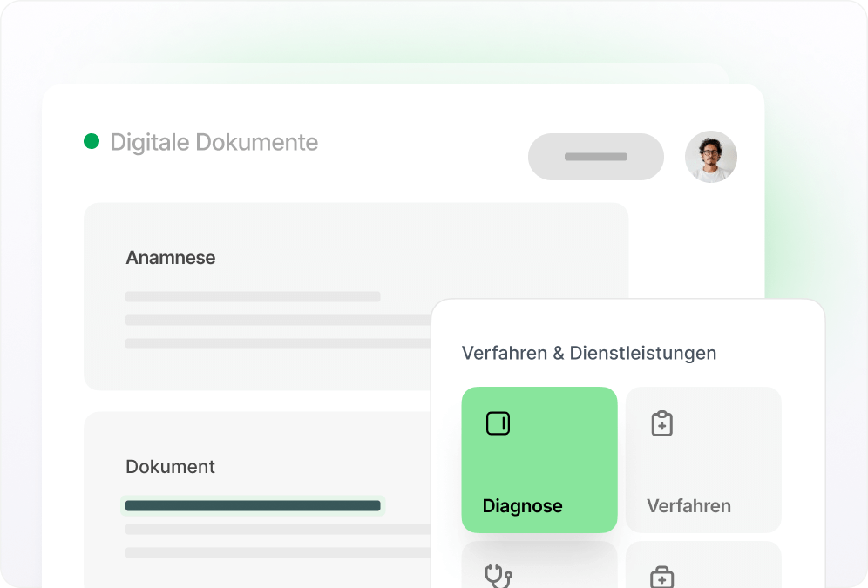
Task: Select the Diagnose card
Action: tap(539, 460)
